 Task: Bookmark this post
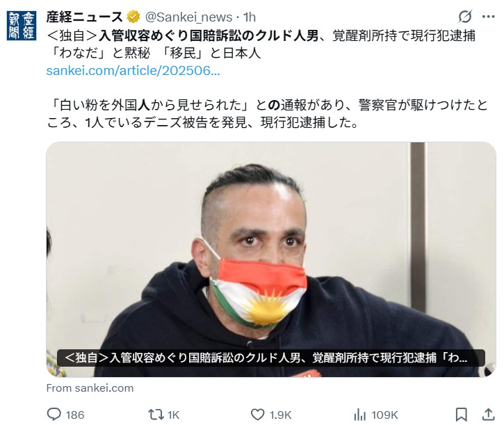click(462, 415)
